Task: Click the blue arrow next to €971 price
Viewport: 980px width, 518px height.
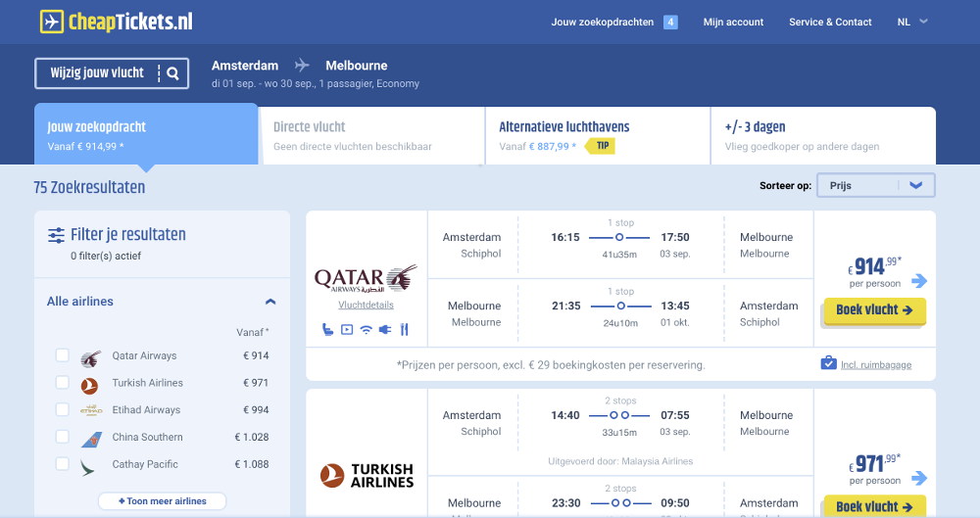Action: (x=919, y=478)
